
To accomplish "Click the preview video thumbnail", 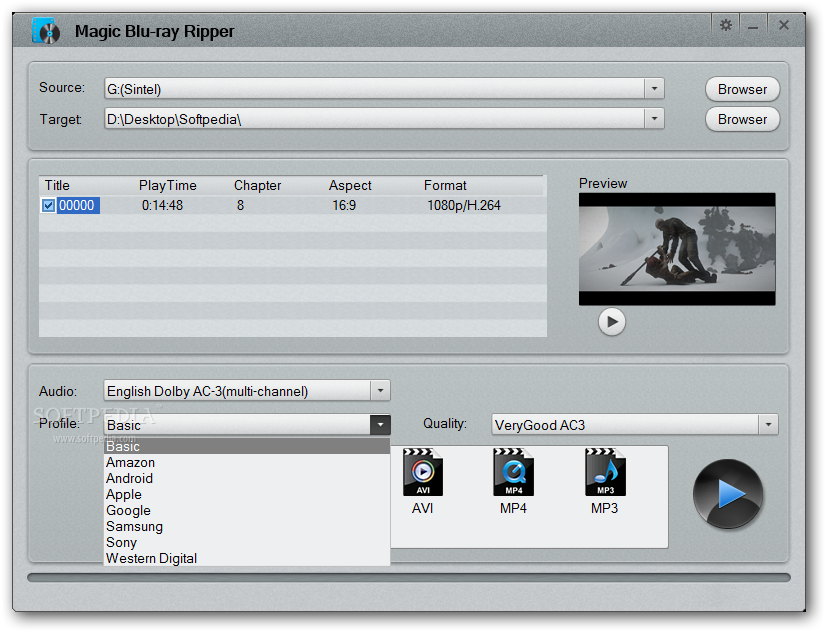I will 677,249.
